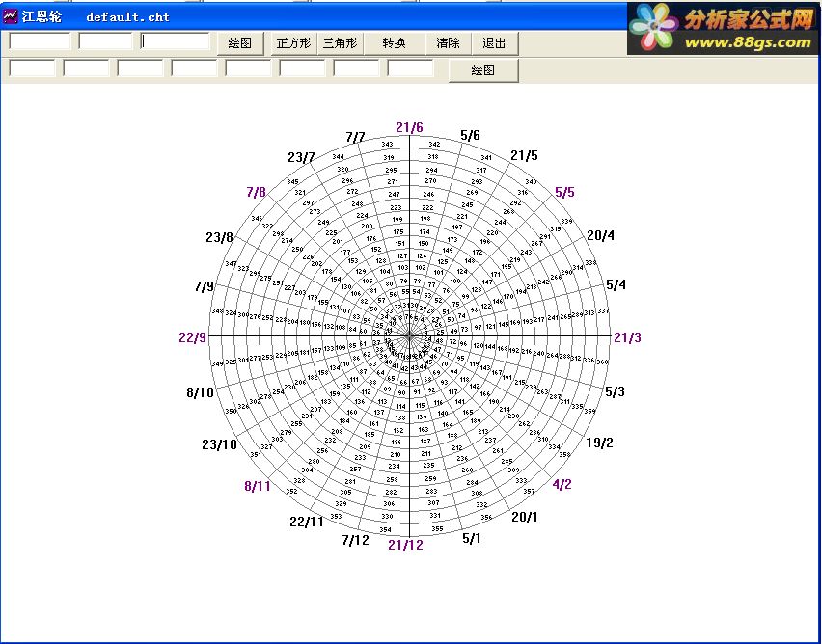Click the 22/11 date label
This screenshot has width=822, height=644.
pos(307,522)
